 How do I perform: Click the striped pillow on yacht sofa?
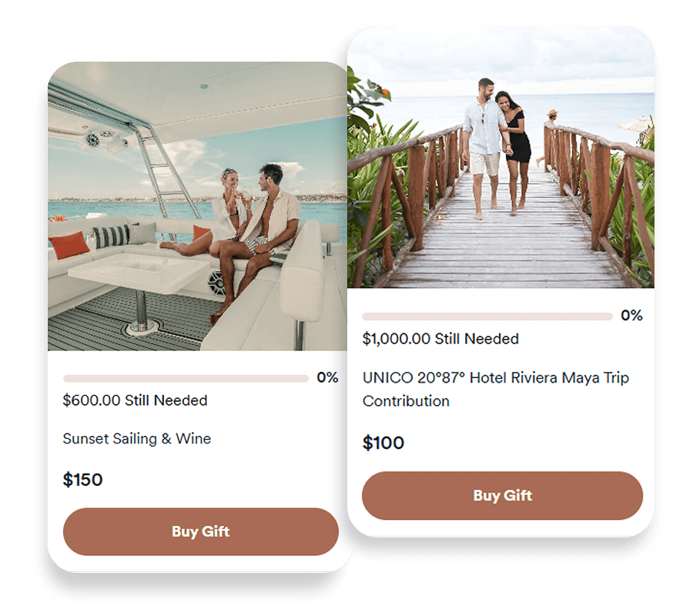pos(111,236)
